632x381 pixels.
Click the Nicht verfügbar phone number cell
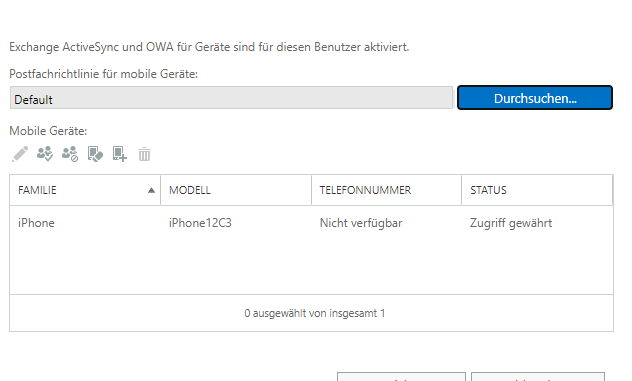coord(361,223)
